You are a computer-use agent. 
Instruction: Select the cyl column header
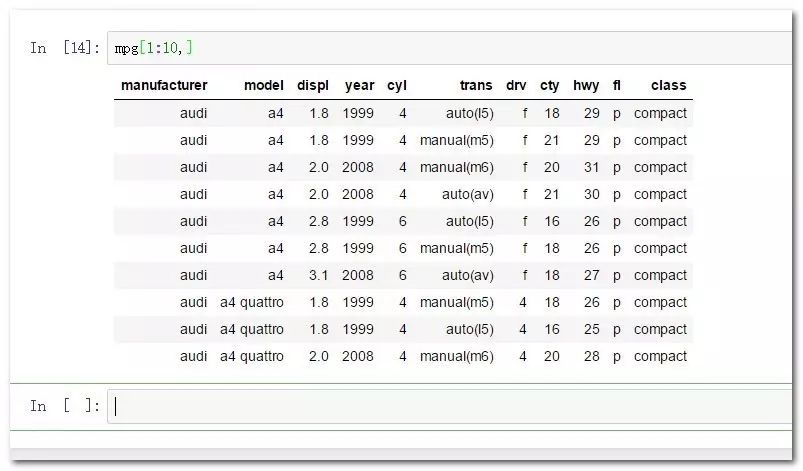397,85
